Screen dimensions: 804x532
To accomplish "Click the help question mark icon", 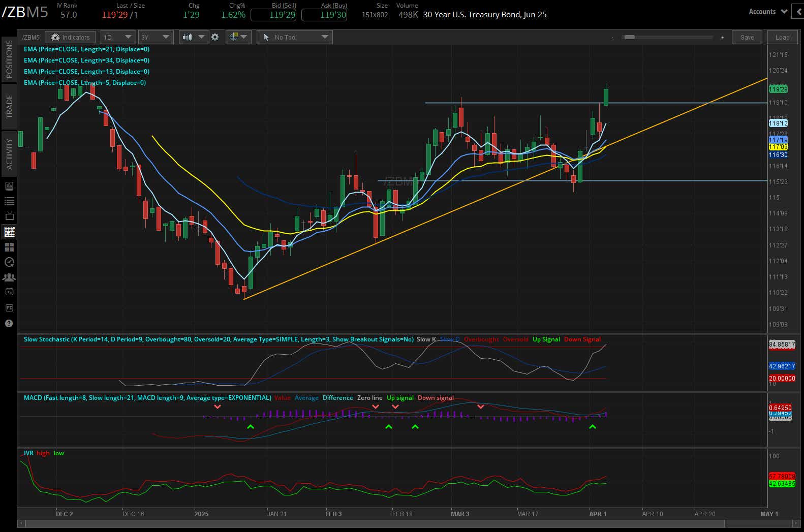I will click(9, 324).
